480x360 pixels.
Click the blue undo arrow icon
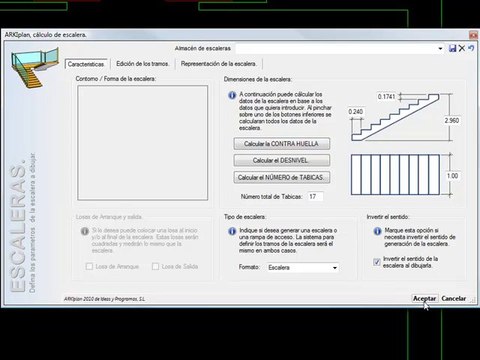[471, 48]
